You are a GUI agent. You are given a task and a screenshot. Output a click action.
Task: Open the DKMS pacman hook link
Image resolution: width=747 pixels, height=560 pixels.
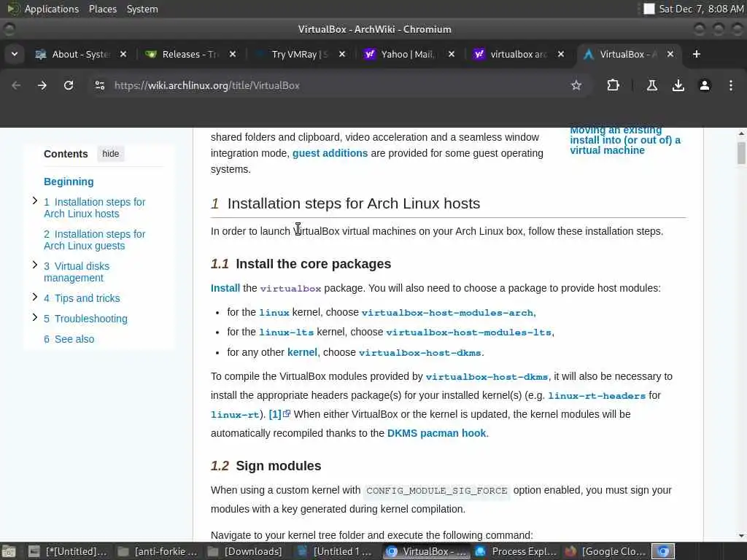(x=436, y=433)
